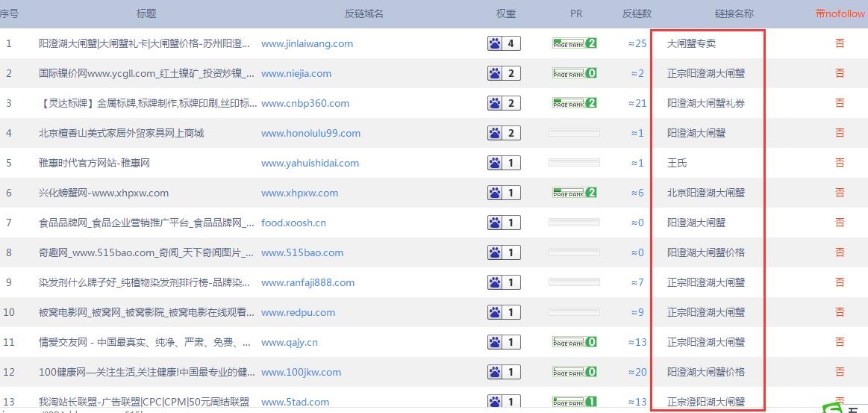This screenshot has width=868, height=413.
Task: Click backlink count ≈25 in first row
Action: [637, 43]
